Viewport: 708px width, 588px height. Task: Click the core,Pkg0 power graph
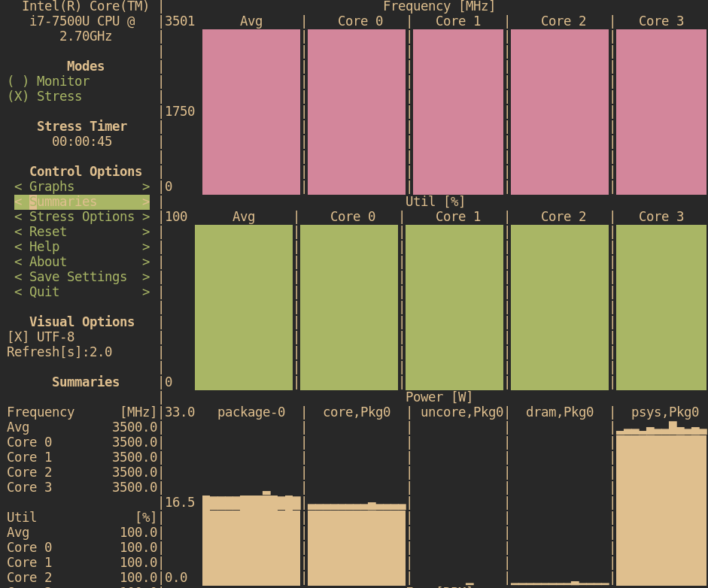point(357,544)
